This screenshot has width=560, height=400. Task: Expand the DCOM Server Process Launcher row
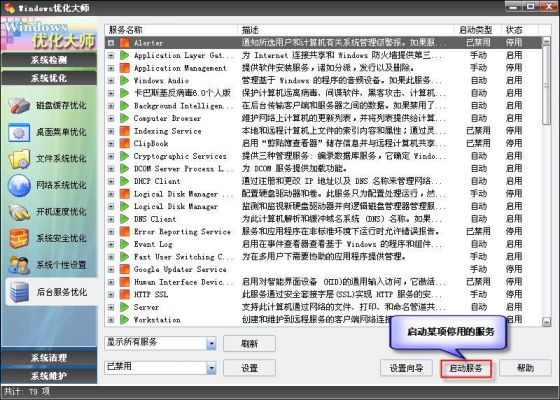click(x=111, y=169)
